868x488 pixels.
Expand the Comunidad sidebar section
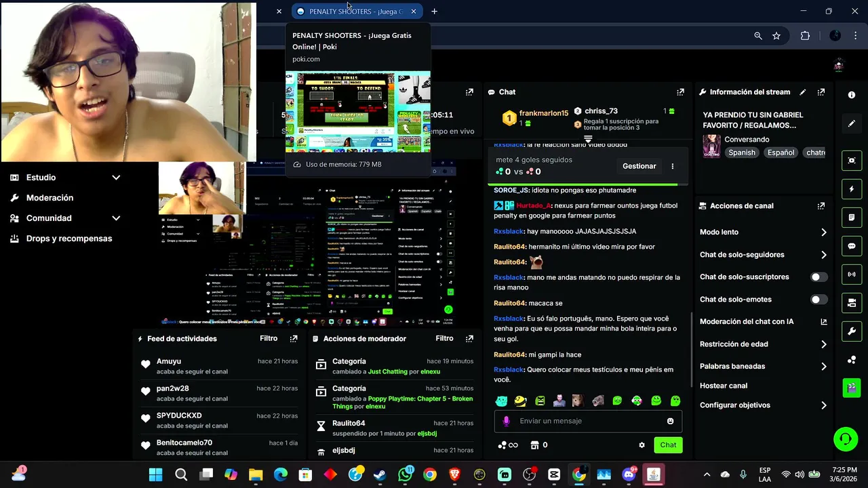pyautogui.click(x=116, y=218)
